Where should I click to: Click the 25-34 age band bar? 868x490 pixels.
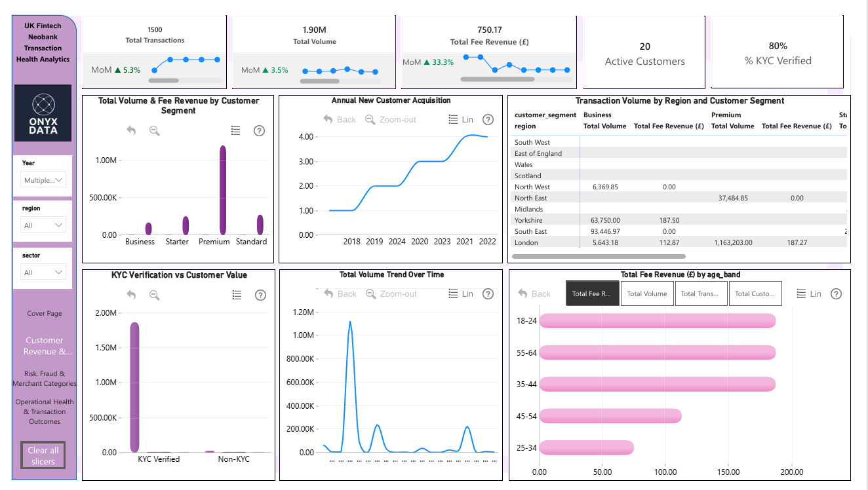[587, 447]
